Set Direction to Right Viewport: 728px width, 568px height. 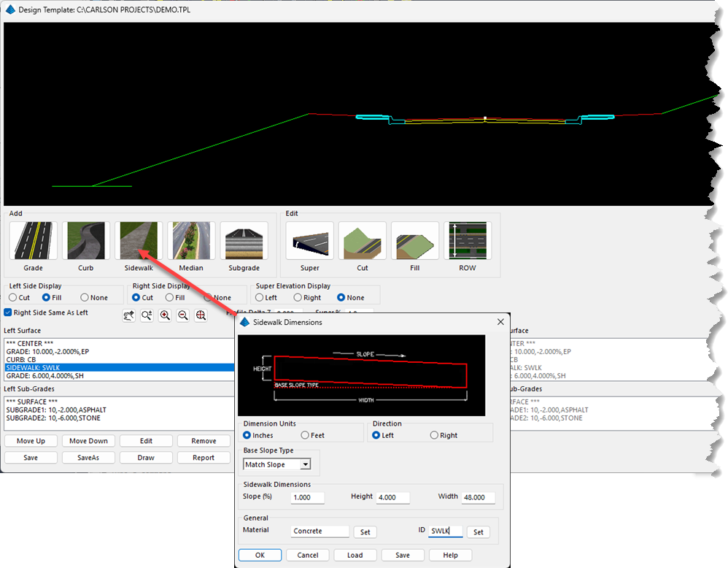[x=434, y=435]
